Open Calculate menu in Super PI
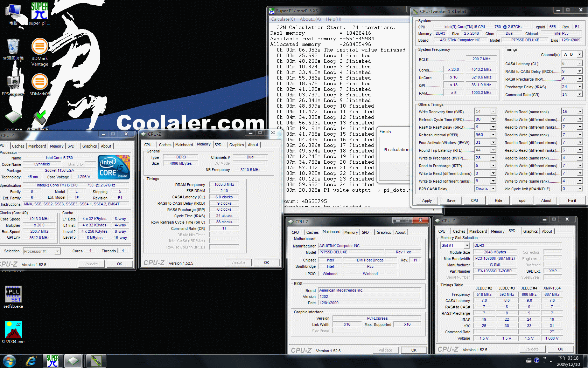The image size is (588, 368). pos(283,19)
